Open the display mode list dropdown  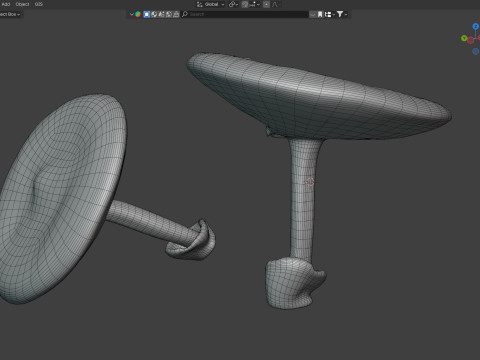pos(330,14)
